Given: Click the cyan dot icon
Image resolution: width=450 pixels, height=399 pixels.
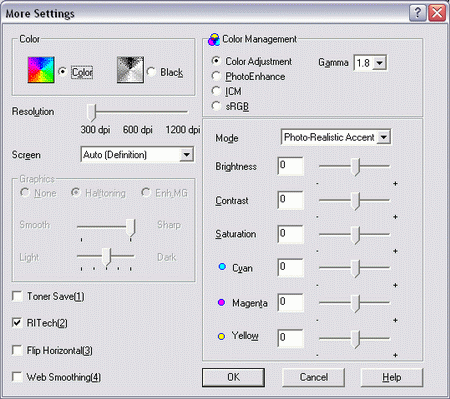Looking at the screenshot, I should coord(222,267).
